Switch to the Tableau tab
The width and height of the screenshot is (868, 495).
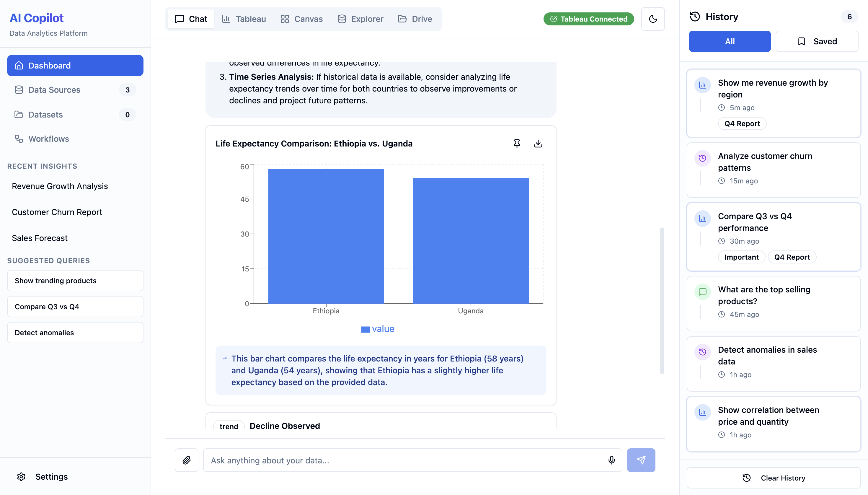pyautogui.click(x=244, y=19)
